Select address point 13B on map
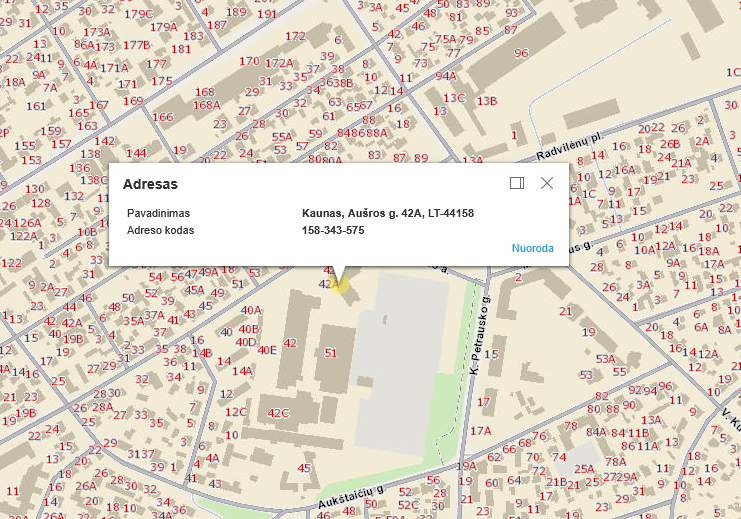Viewport: 741px width, 519px height. tap(487, 101)
